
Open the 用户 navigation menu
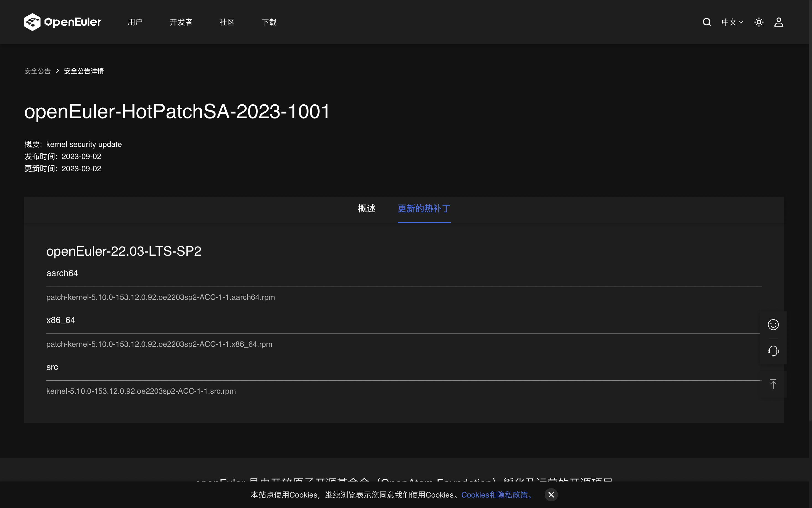(x=135, y=22)
